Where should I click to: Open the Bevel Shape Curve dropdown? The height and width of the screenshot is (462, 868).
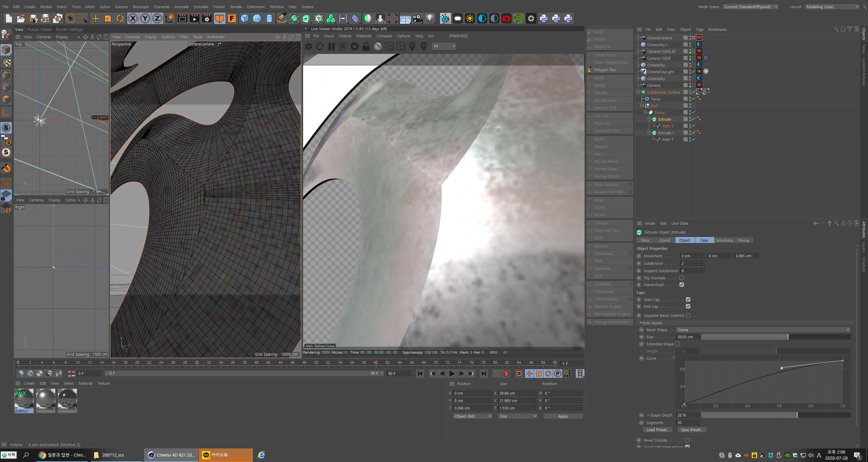point(763,330)
